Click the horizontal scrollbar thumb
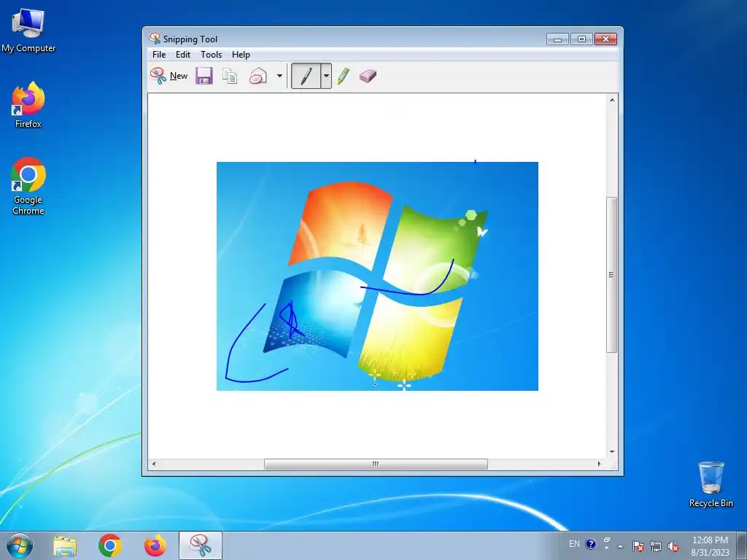Image resolution: width=747 pixels, height=560 pixels. (376, 464)
